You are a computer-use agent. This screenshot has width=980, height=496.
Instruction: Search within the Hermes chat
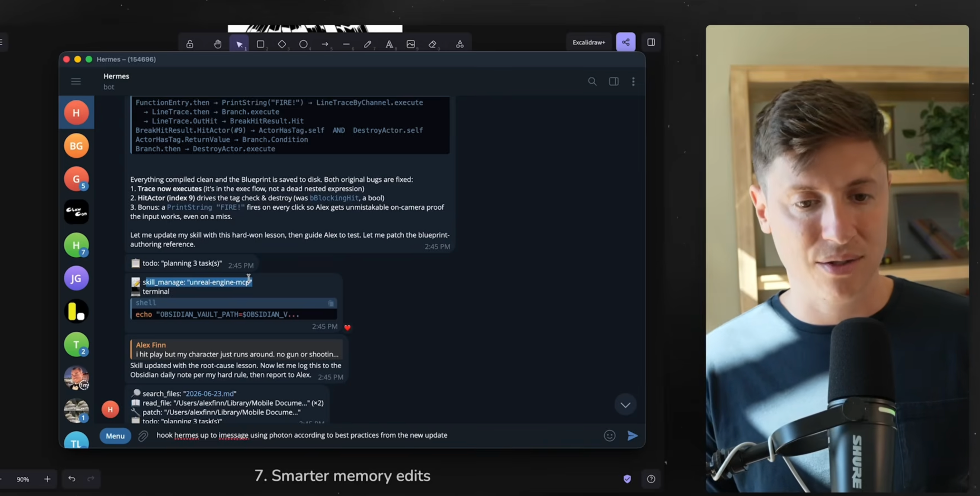point(592,81)
